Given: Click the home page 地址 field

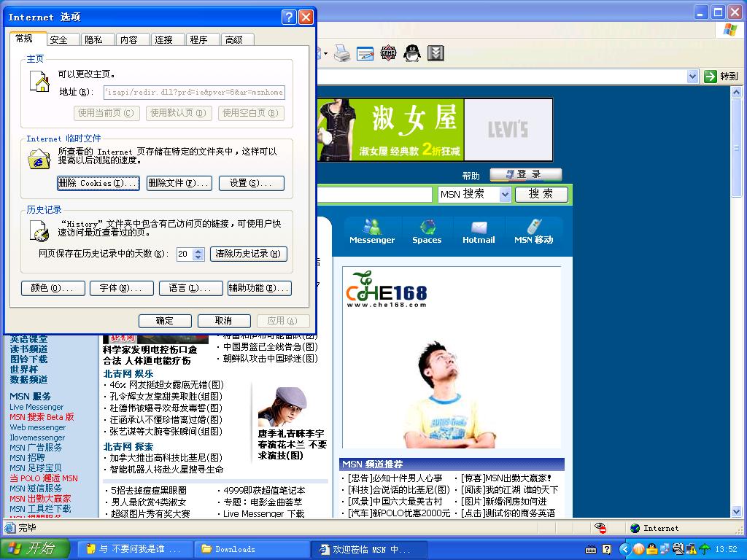Looking at the screenshot, I should coord(194,93).
